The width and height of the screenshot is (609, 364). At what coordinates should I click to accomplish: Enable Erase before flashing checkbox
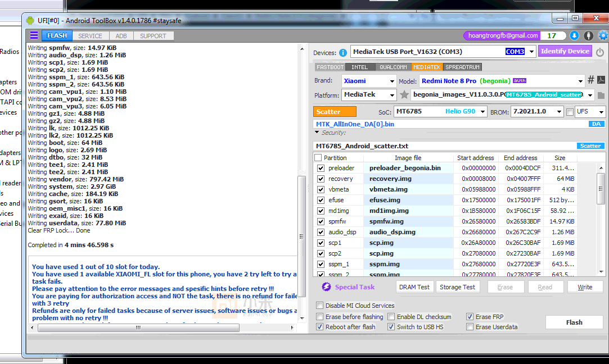coord(319,317)
